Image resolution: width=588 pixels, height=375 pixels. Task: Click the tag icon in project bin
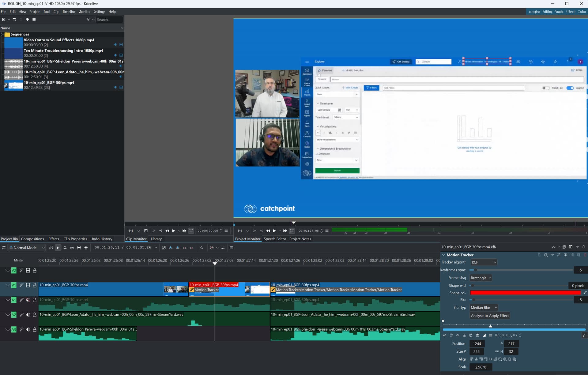(27, 20)
